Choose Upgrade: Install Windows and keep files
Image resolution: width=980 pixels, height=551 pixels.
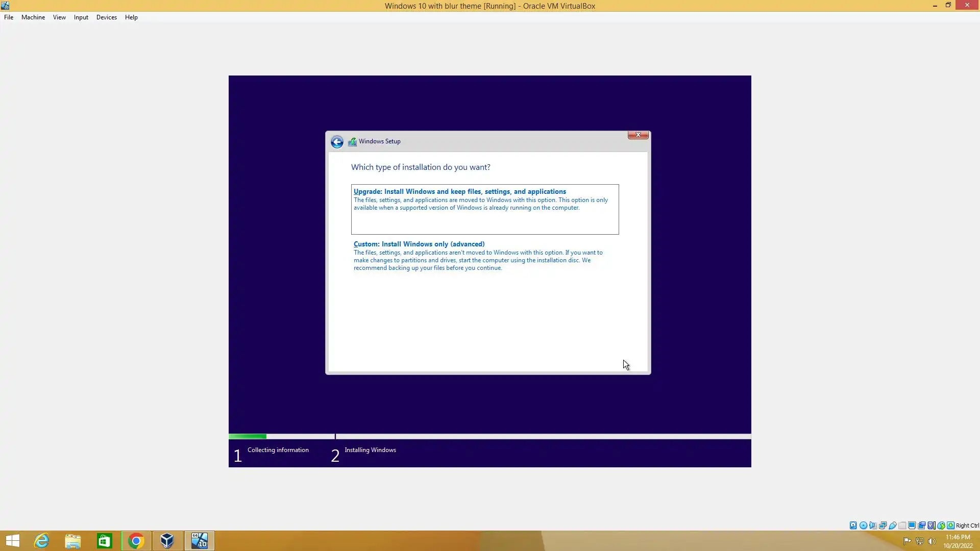[x=459, y=192]
